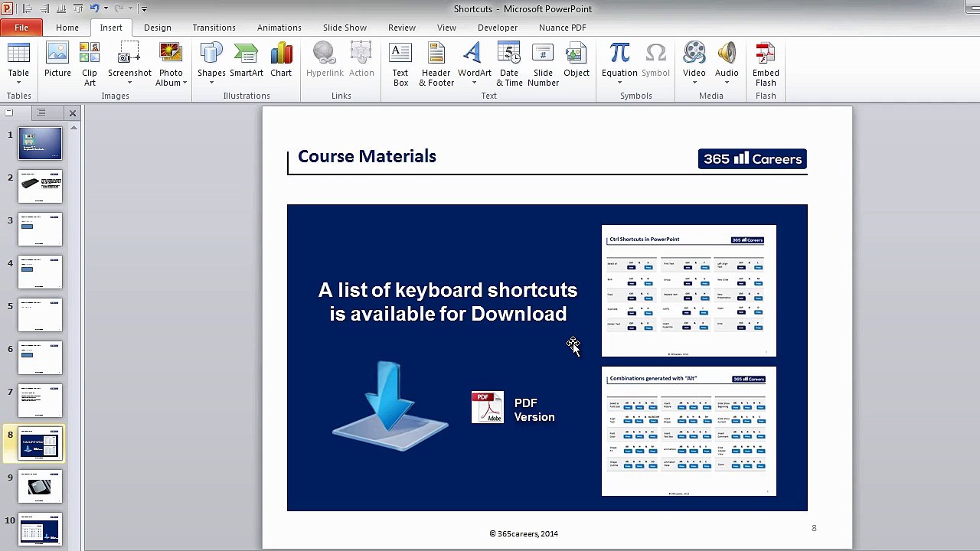The image size is (980, 551).
Task: Select slide 10 thumbnail
Action: [40, 529]
